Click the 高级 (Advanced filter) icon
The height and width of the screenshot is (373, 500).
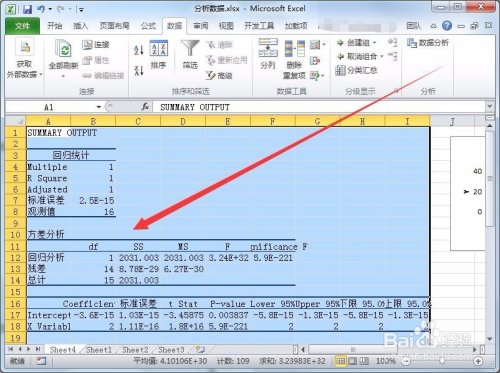click(219, 76)
